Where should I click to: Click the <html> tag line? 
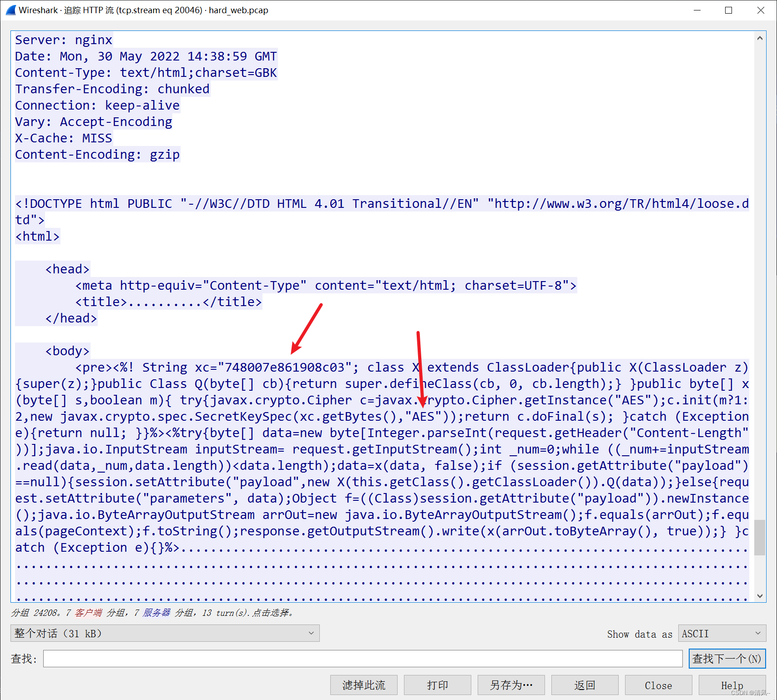tap(37, 237)
